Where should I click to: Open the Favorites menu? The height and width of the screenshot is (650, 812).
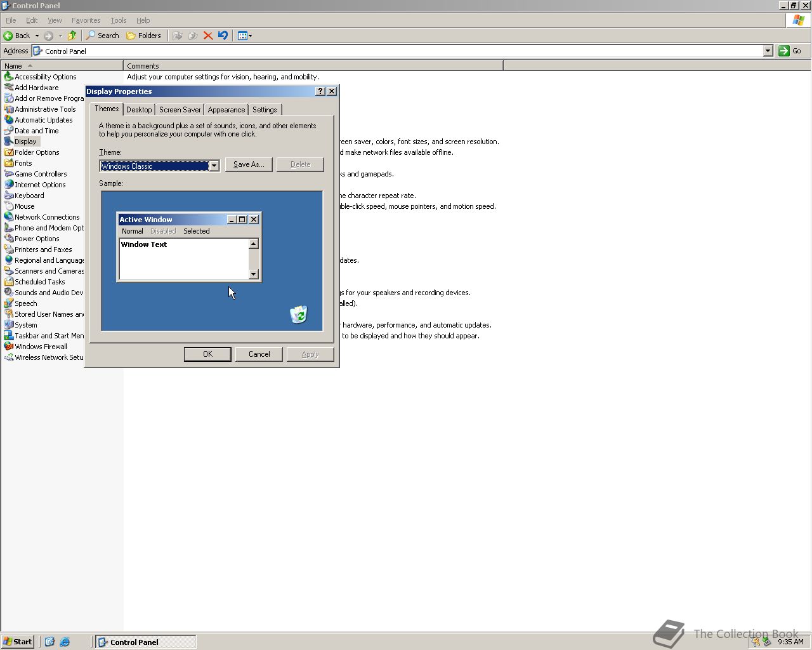coord(86,20)
